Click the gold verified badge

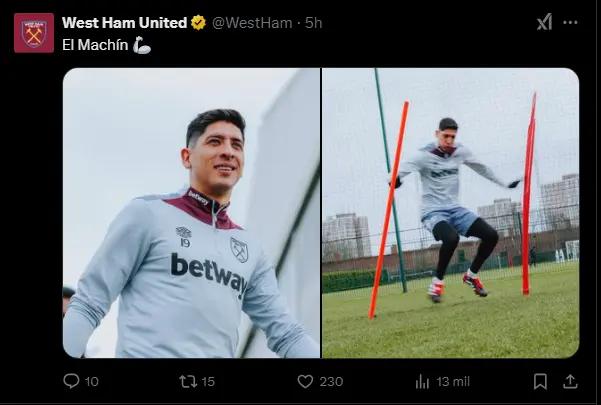[198, 22]
